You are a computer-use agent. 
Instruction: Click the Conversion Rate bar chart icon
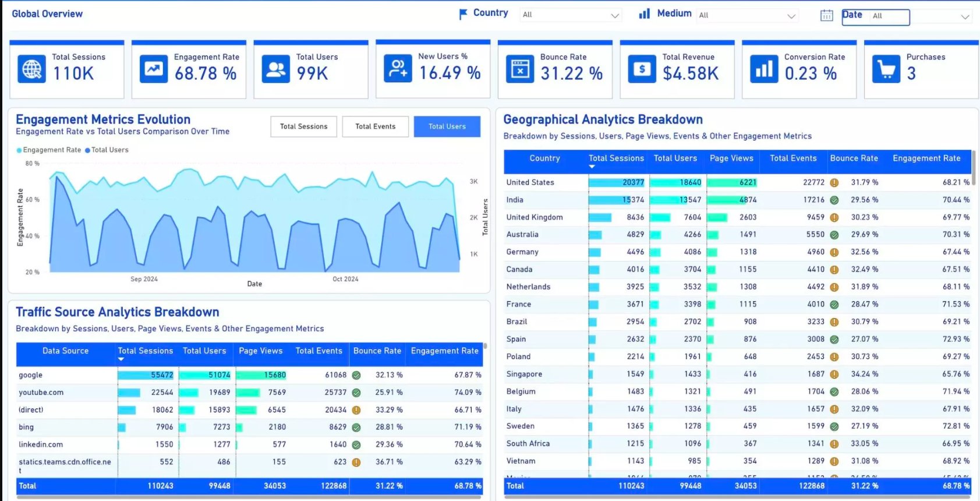point(763,69)
